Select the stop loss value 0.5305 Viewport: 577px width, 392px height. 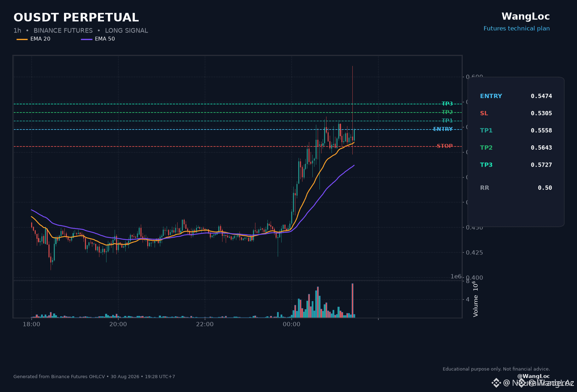(x=541, y=113)
